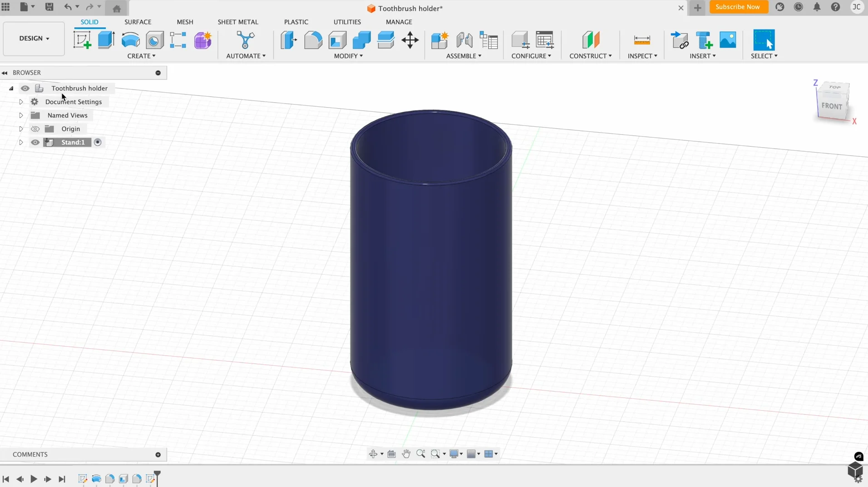This screenshot has height=487, width=868.
Task: Select the Extrude tool
Action: [x=106, y=40]
